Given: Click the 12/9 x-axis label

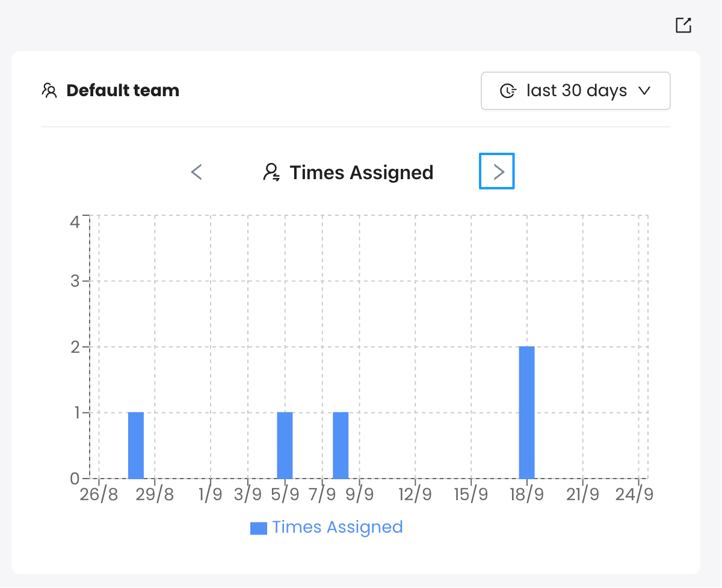Looking at the screenshot, I should pos(415,495).
